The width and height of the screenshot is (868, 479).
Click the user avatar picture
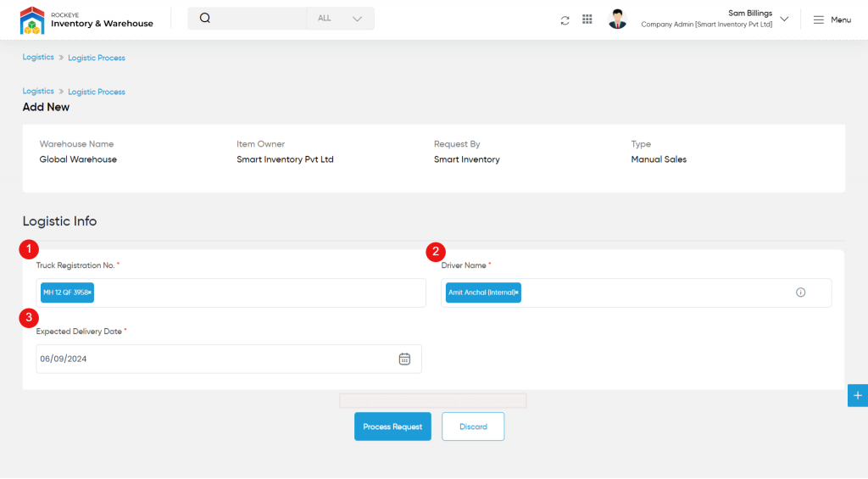[617, 19]
